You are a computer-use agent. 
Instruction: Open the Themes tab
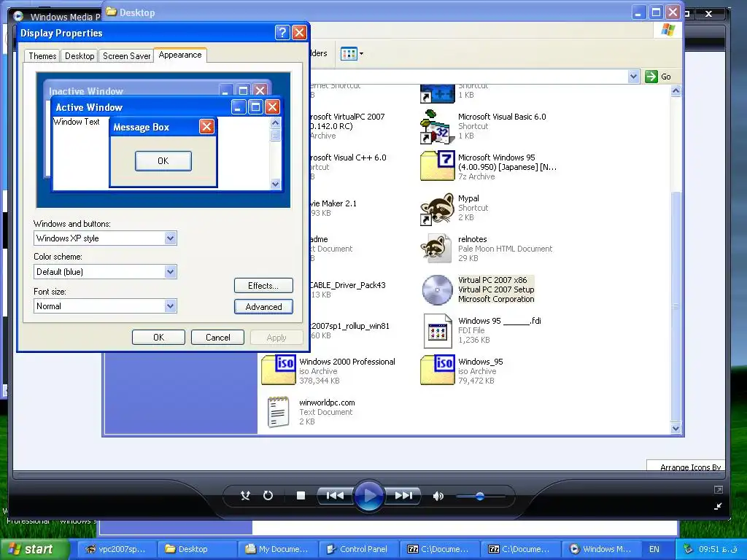[42, 56]
